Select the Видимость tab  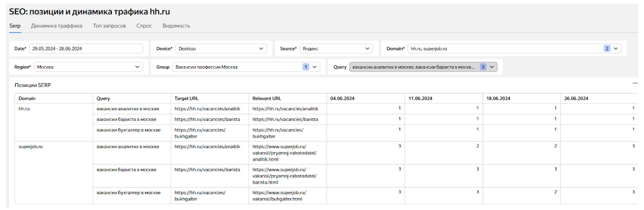tap(176, 26)
